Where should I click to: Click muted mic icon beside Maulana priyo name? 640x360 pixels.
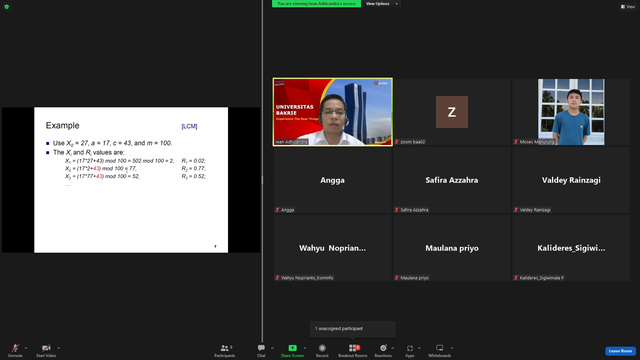tap(396, 278)
